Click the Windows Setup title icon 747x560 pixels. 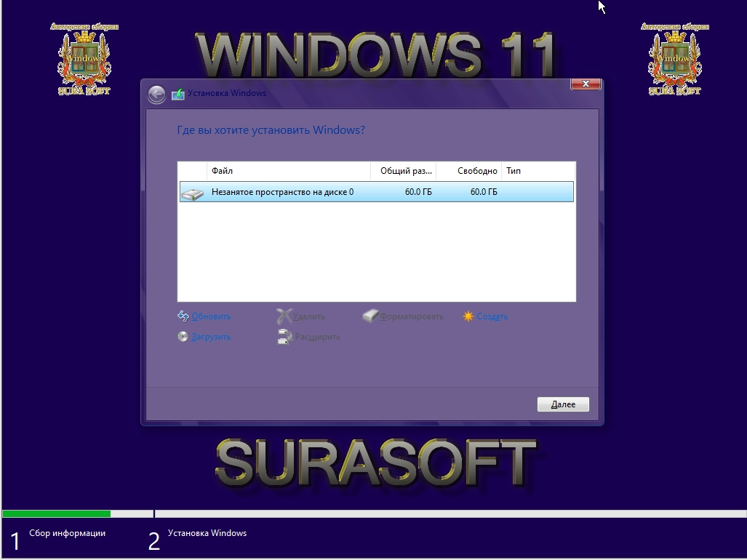pos(178,94)
